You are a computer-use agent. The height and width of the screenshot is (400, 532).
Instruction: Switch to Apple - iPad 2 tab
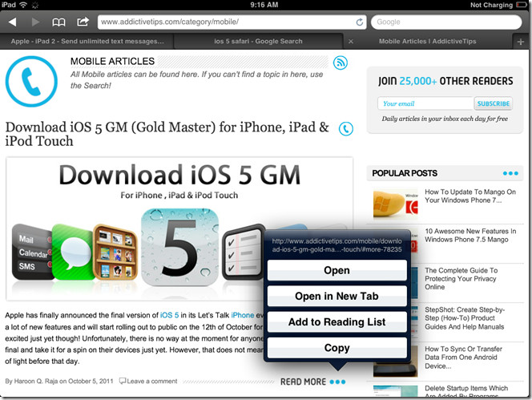click(x=87, y=42)
